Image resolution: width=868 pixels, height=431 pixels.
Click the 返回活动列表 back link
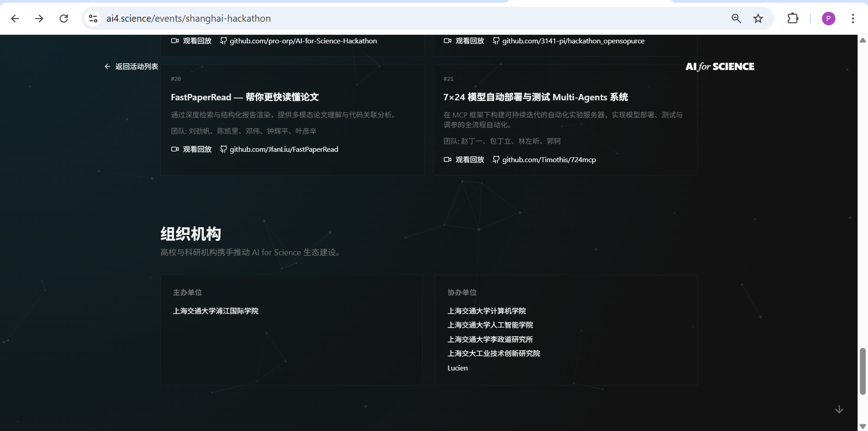(131, 66)
